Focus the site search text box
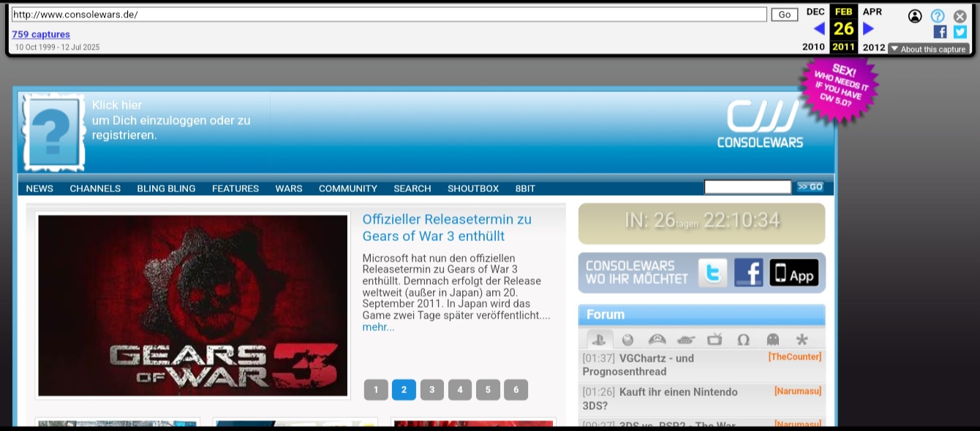This screenshot has height=431, width=980. pos(747,187)
